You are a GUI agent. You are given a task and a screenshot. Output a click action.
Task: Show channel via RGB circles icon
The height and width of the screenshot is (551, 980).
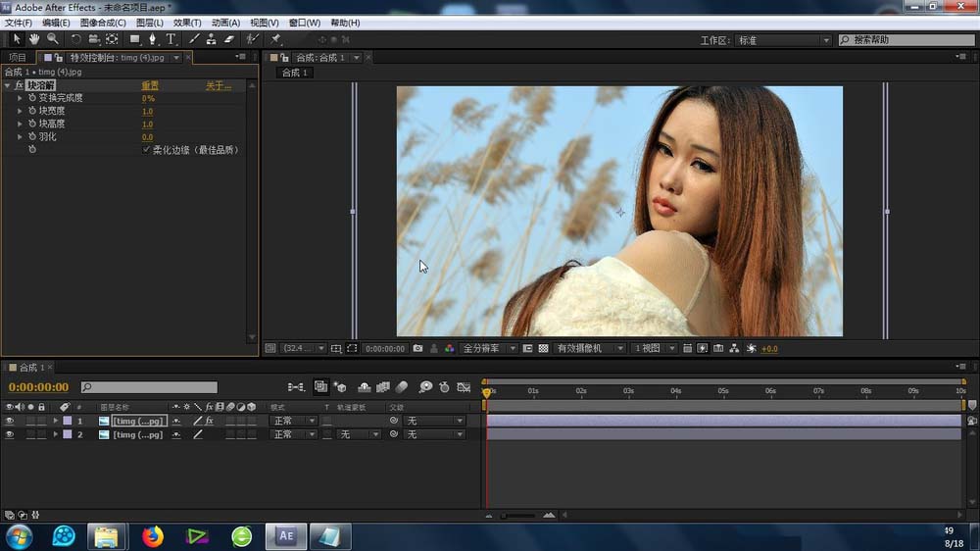click(x=450, y=348)
